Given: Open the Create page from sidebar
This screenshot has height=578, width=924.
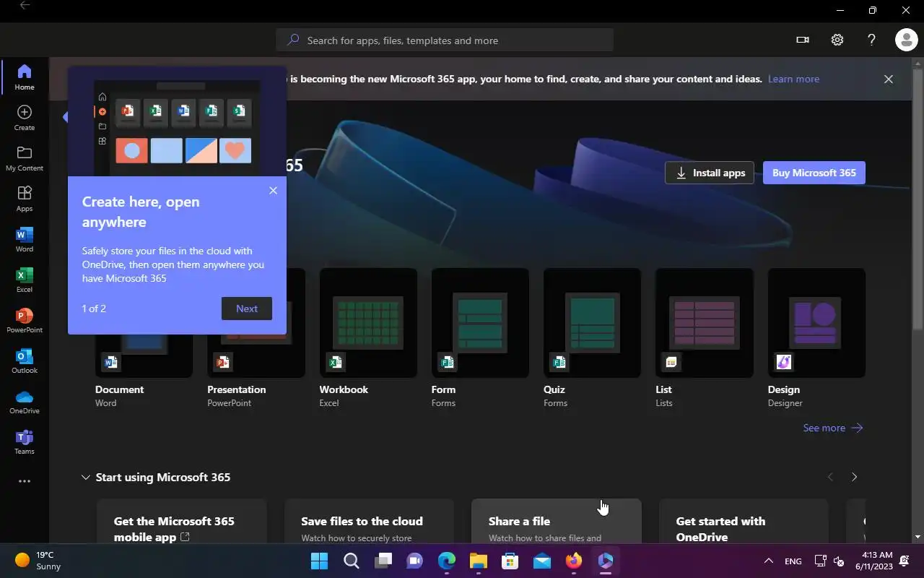Looking at the screenshot, I should pos(24,118).
